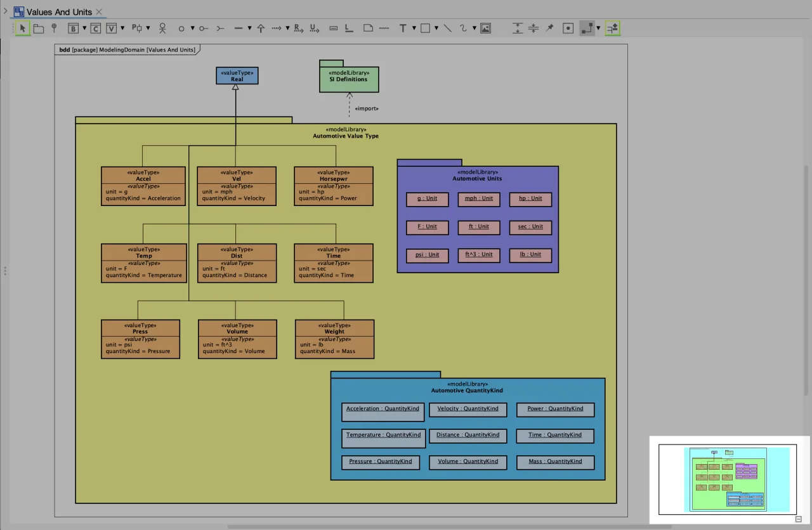Select the 'mph : Unit' instance
Image resolution: width=812 pixels, height=530 pixels.
coord(479,199)
